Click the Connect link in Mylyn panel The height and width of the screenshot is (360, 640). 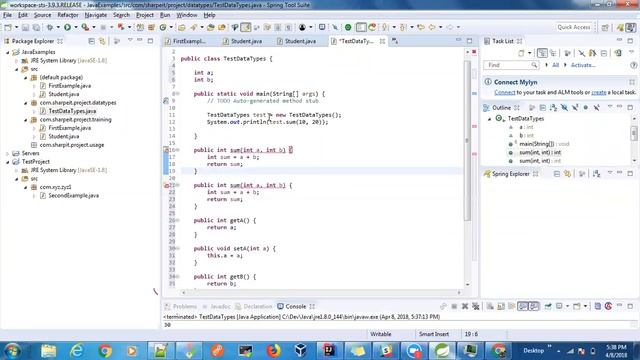[x=505, y=93]
